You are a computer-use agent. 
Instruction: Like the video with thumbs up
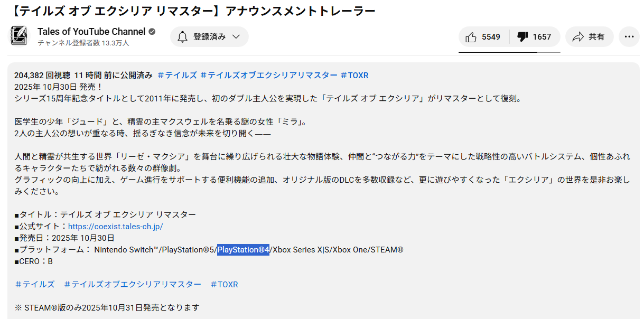click(483, 37)
